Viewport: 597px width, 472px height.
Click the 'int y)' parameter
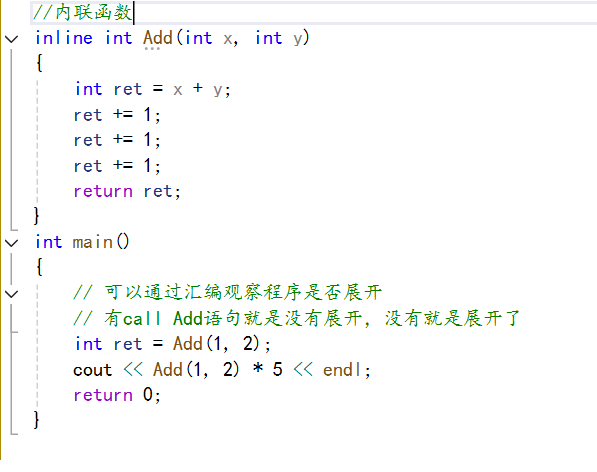click(x=283, y=38)
